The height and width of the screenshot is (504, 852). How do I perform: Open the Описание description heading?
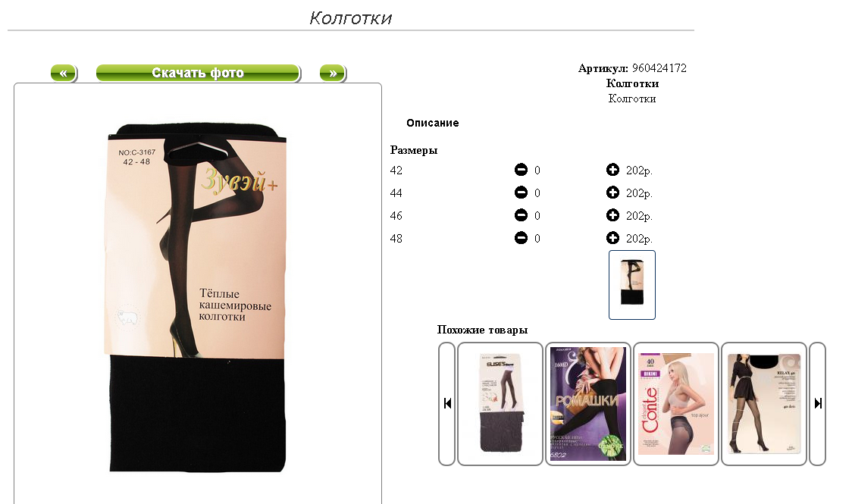click(x=433, y=123)
